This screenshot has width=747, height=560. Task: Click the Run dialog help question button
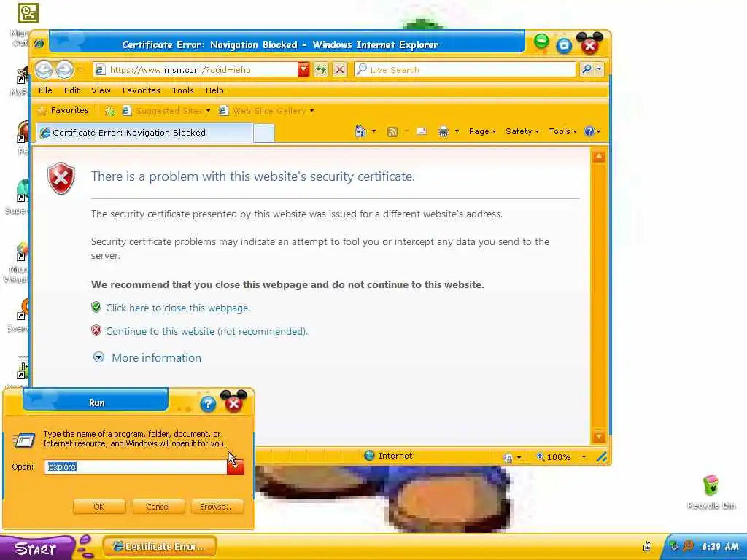(x=208, y=404)
